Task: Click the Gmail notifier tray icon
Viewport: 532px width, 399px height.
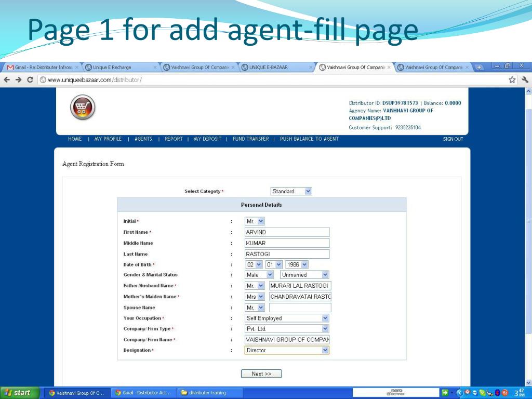Action: tap(467, 393)
